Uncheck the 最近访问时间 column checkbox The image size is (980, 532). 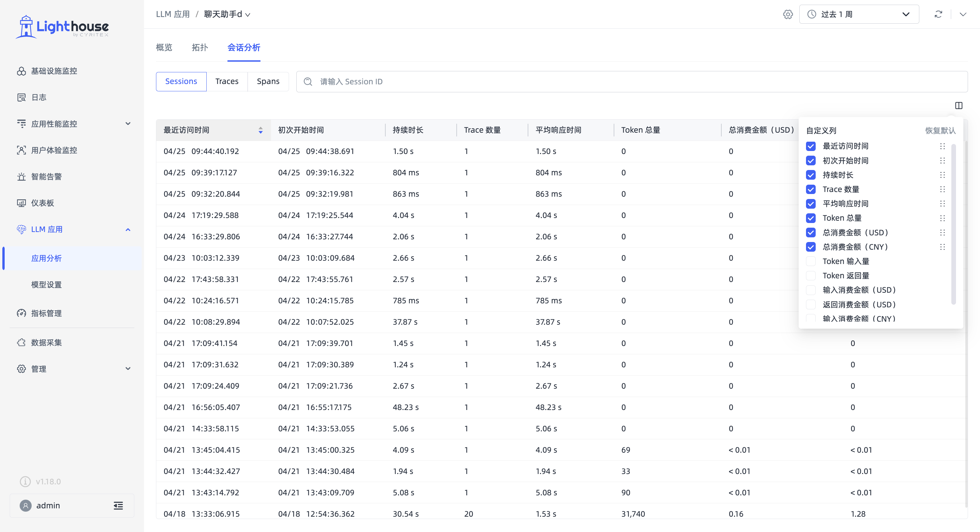pos(811,146)
